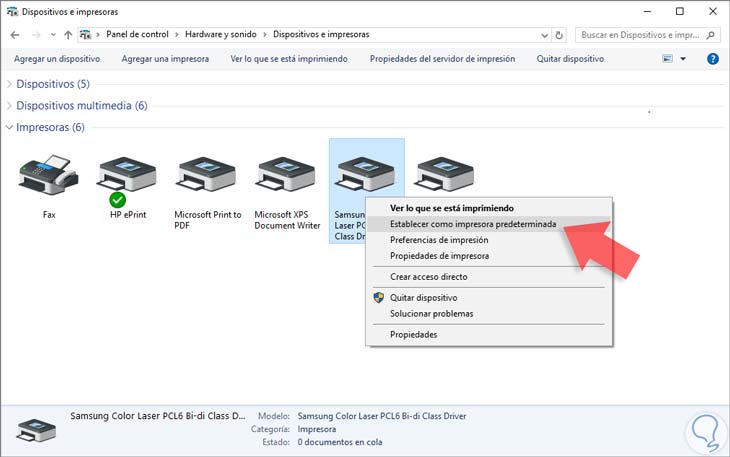730x457 pixels.
Task: Click the change view icon button
Action: [668, 59]
